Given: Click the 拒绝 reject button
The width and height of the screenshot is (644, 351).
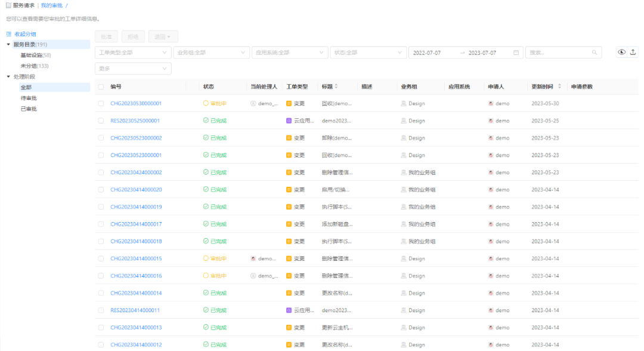Looking at the screenshot, I should 133,36.
